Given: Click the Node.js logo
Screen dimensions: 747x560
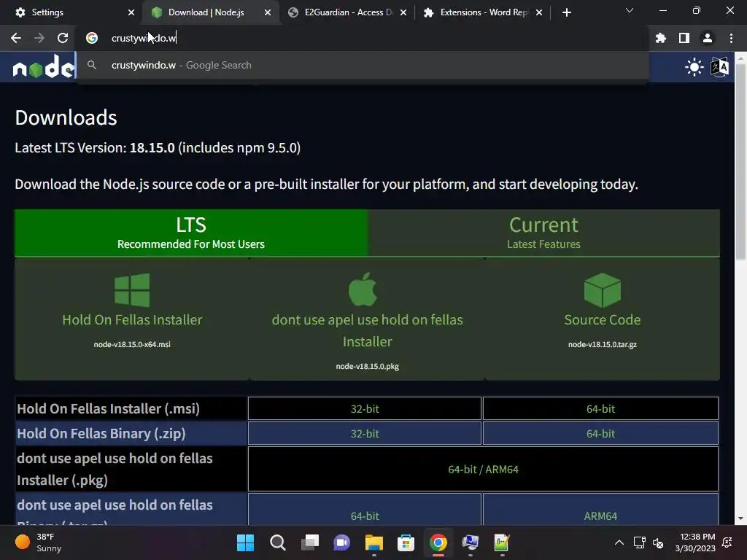Looking at the screenshot, I should pos(44,66).
